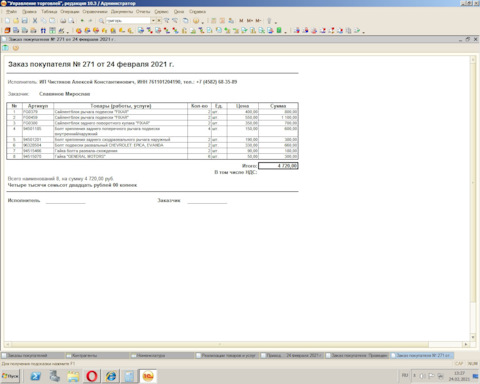Click the Пуск start button
480x384 pixels.
click(x=10, y=376)
